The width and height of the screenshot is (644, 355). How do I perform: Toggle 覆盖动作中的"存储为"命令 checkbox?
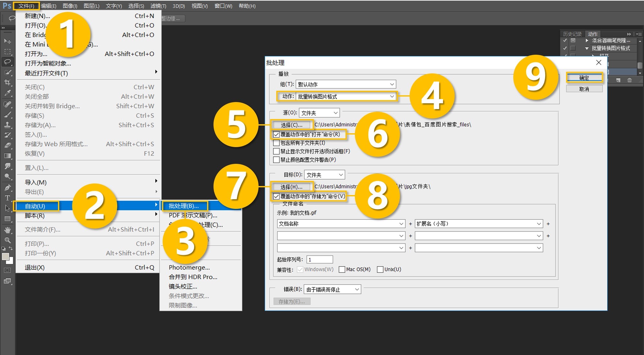coord(276,196)
